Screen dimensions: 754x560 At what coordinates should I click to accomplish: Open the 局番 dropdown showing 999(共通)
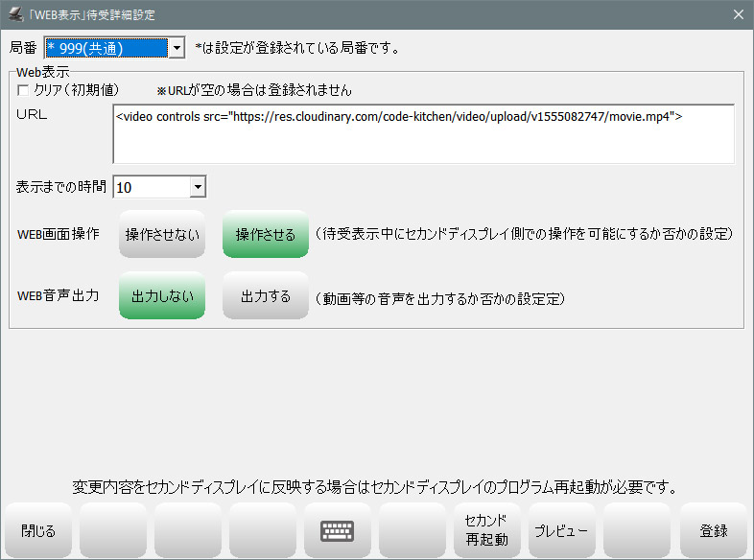point(176,47)
